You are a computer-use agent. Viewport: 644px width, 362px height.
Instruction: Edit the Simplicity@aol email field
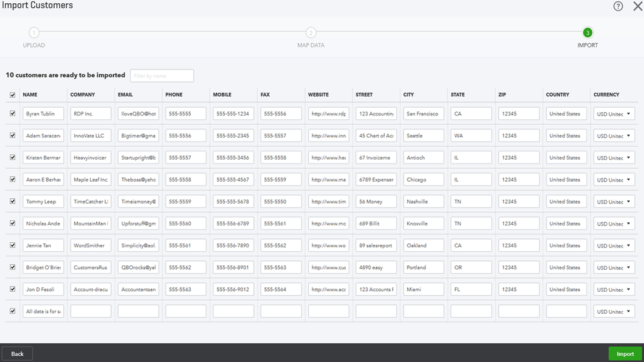click(139, 245)
